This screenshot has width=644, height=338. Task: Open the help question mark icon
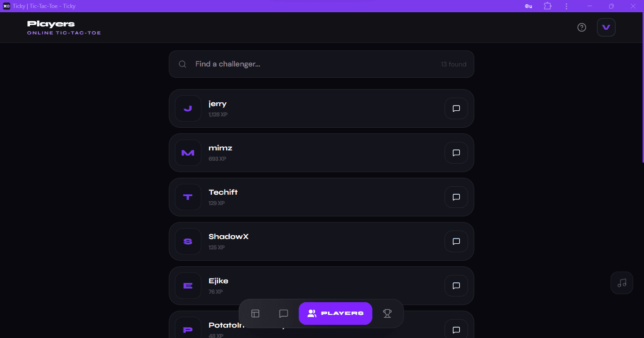click(x=582, y=27)
